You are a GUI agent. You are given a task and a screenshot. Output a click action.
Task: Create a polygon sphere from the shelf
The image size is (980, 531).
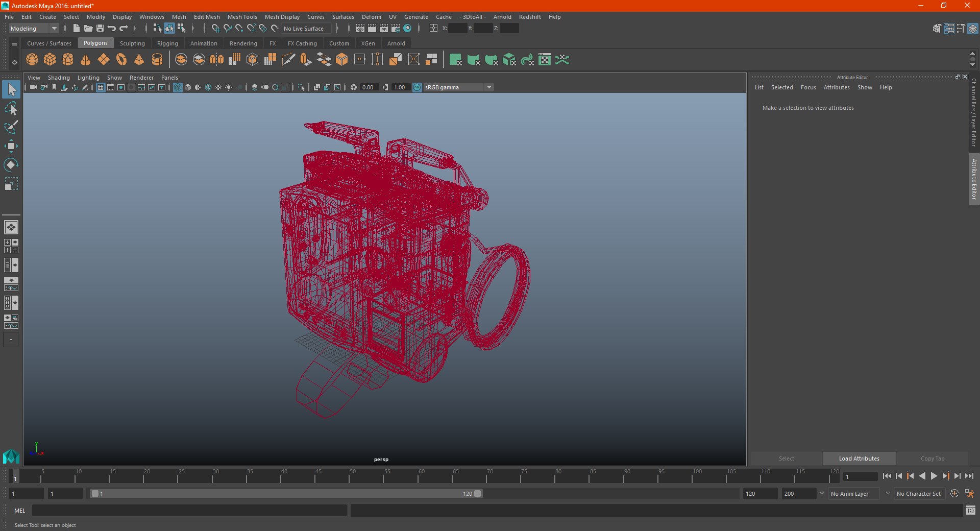click(x=32, y=60)
